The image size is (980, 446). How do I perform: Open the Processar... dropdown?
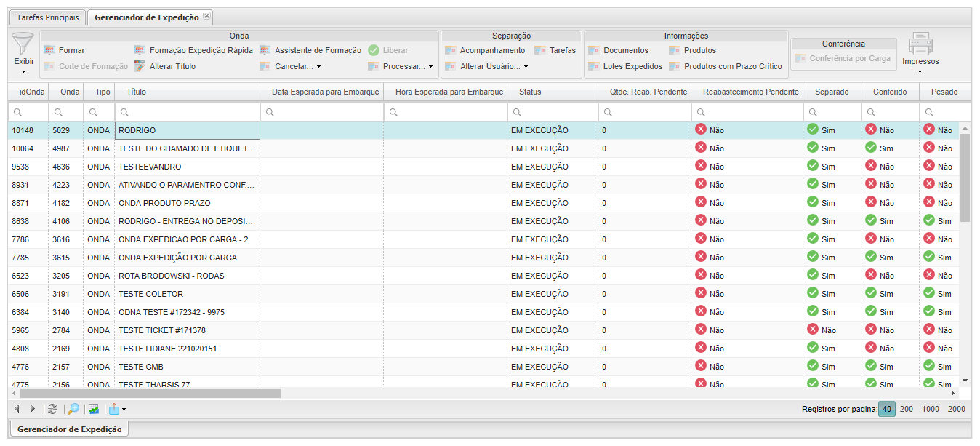tap(400, 66)
